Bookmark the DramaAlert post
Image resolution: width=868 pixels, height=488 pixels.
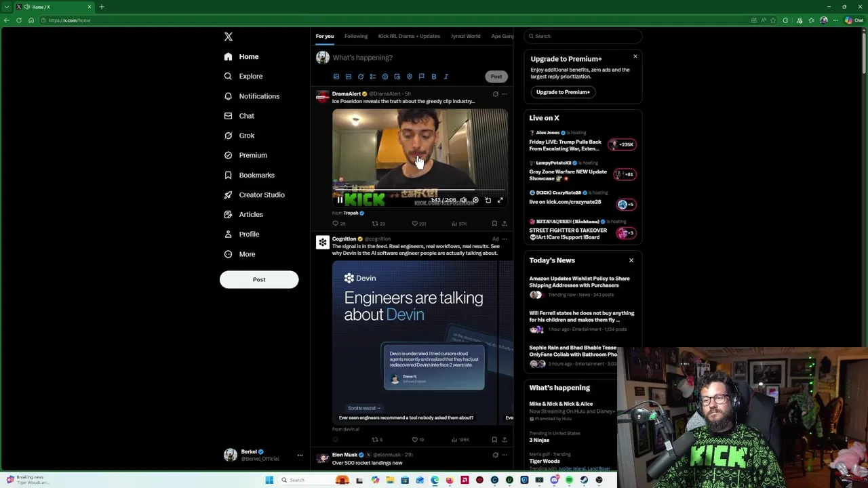point(494,224)
